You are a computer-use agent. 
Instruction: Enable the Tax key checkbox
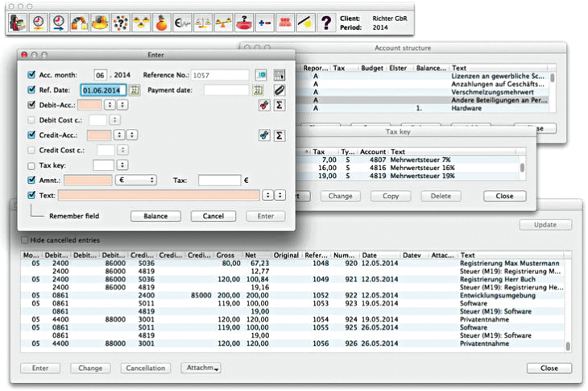pos(31,164)
